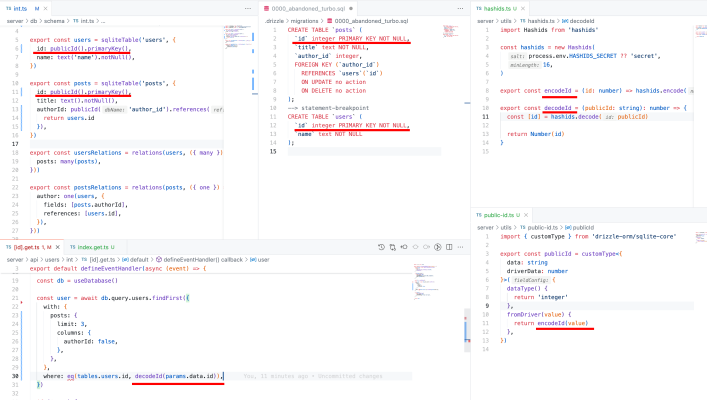The image size is (707, 400).
Task: Expand db breadcrumb in int.ts editor
Action: tap(34, 21)
